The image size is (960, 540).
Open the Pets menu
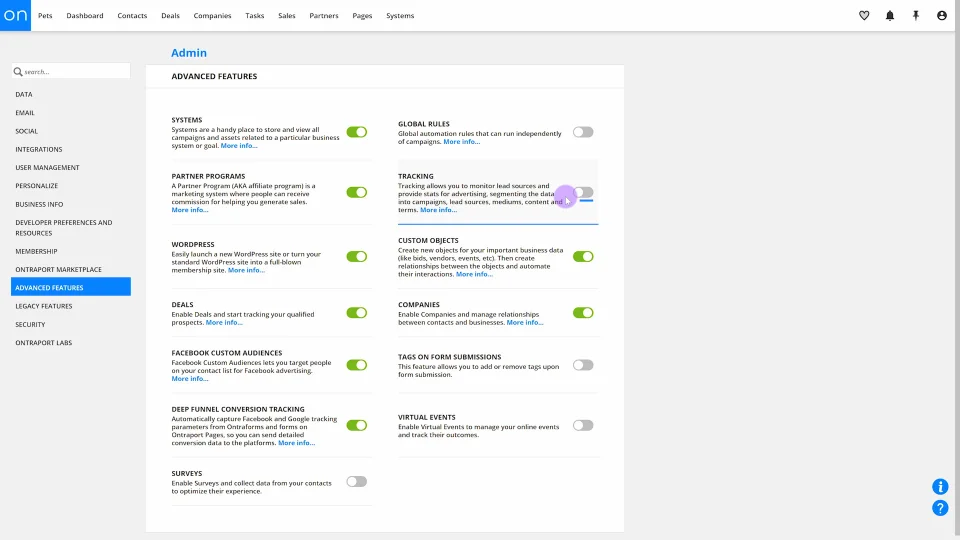pyautogui.click(x=45, y=15)
